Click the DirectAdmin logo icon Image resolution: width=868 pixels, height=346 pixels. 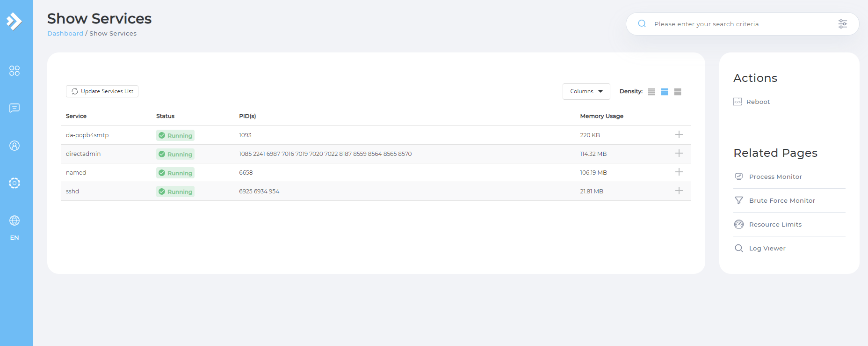pos(14,21)
